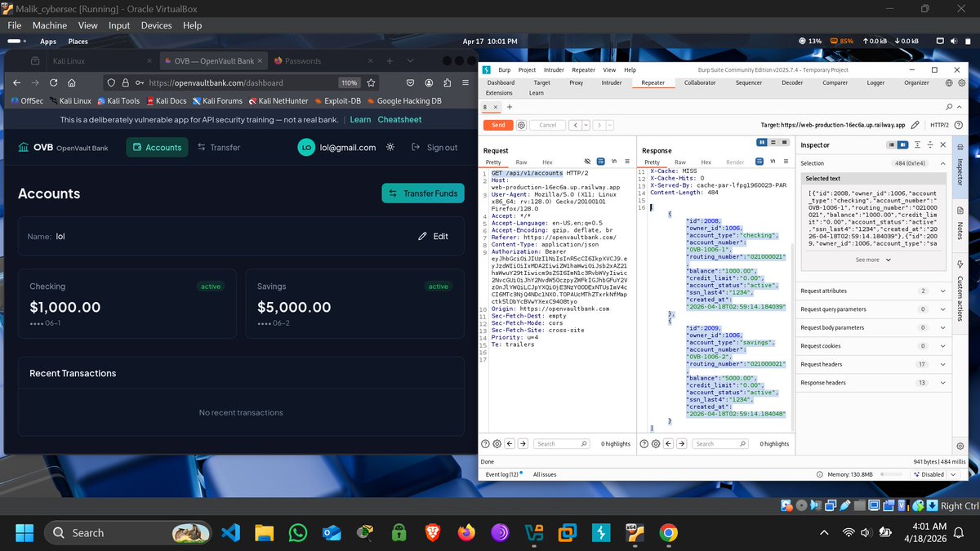Click the Custom actions settings gear

[x=960, y=447]
